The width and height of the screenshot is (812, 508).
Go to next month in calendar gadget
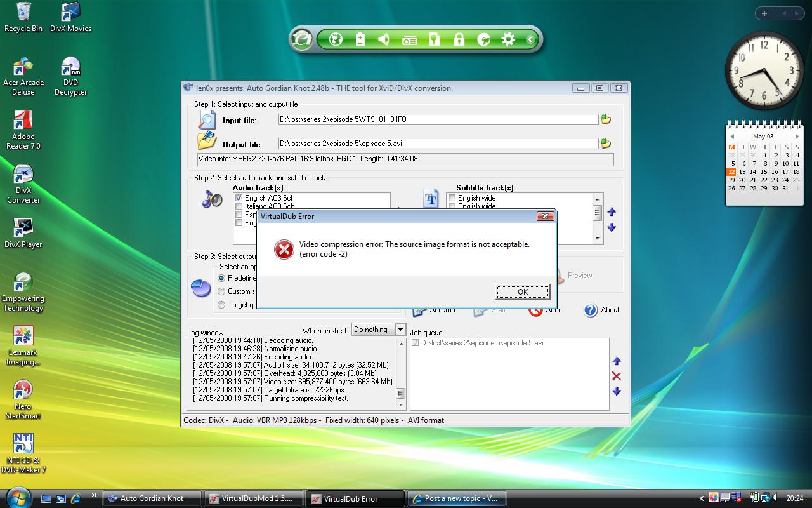797,137
